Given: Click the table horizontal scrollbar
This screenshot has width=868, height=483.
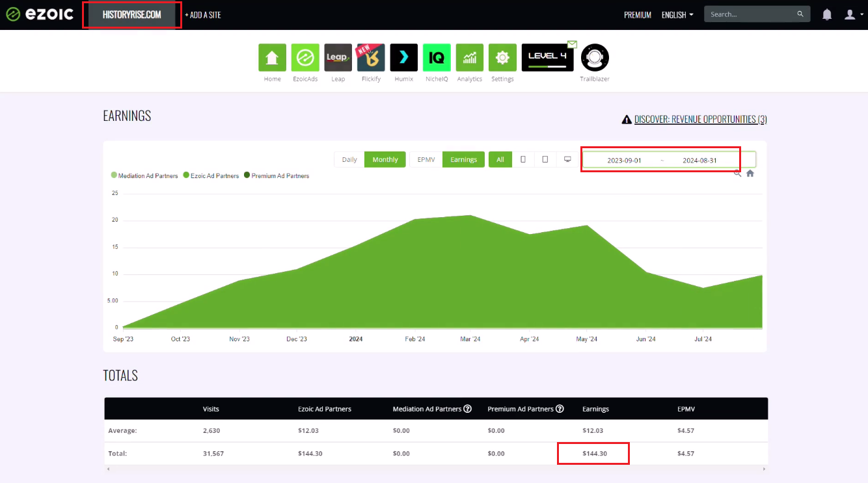Looking at the screenshot, I should pyautogui.click(x=435, y=468).
